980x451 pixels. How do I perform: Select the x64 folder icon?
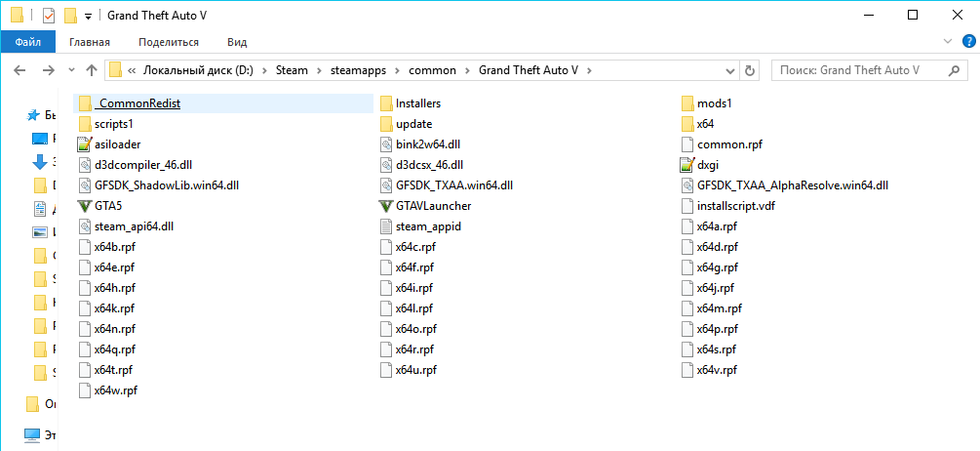(x=687, y=124)
